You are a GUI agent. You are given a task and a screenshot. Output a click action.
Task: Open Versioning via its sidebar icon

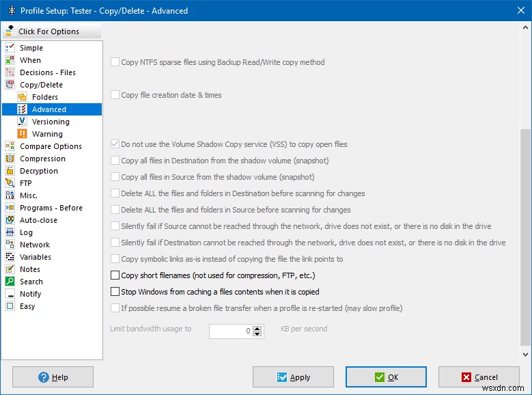pyautogui.click(x=22, y=122)
